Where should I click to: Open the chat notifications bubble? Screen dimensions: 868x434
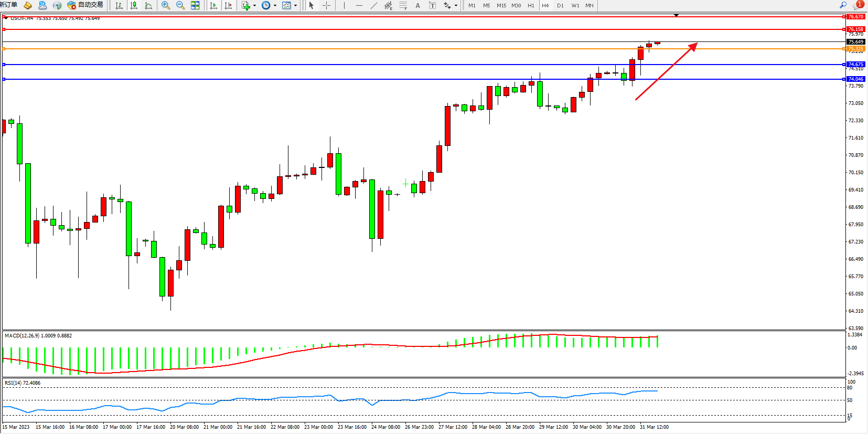(858, 5)
